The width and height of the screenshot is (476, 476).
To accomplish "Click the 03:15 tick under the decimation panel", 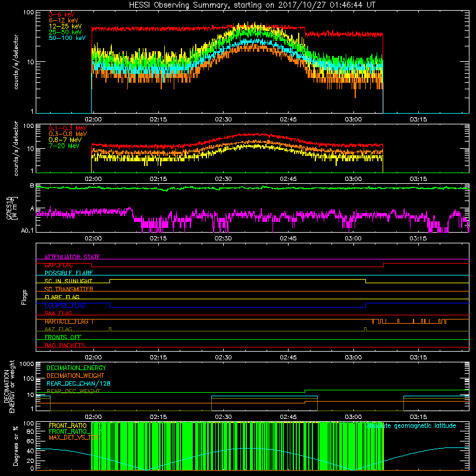I will [x=418, y=417].
